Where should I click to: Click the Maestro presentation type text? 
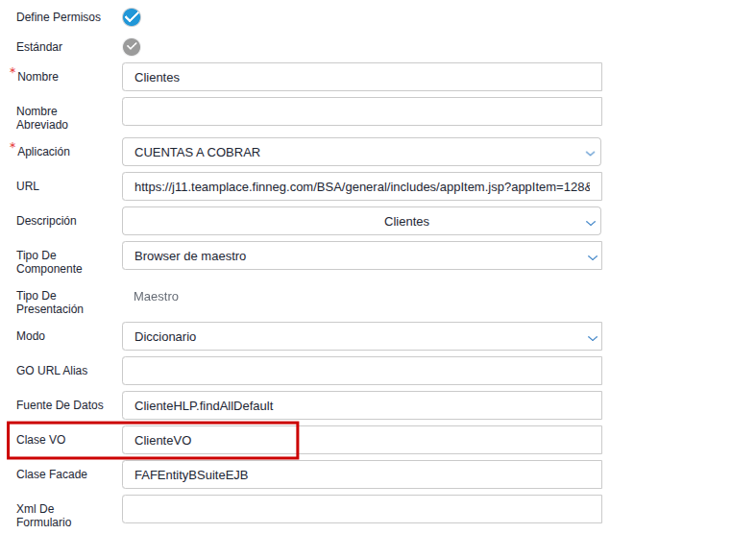[x=157, y=297]
